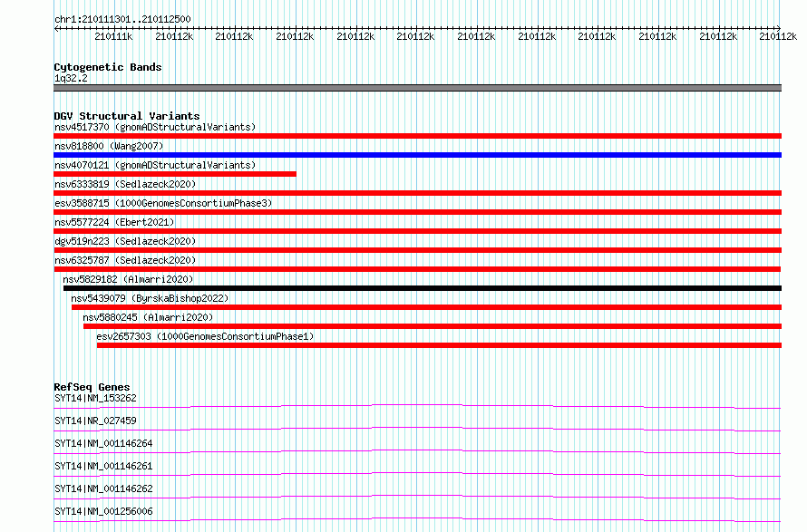The height and width of the screenshot is (532, 807).
Task: Open the DGV Structural Variants track heading
Action: pos(127,116)
